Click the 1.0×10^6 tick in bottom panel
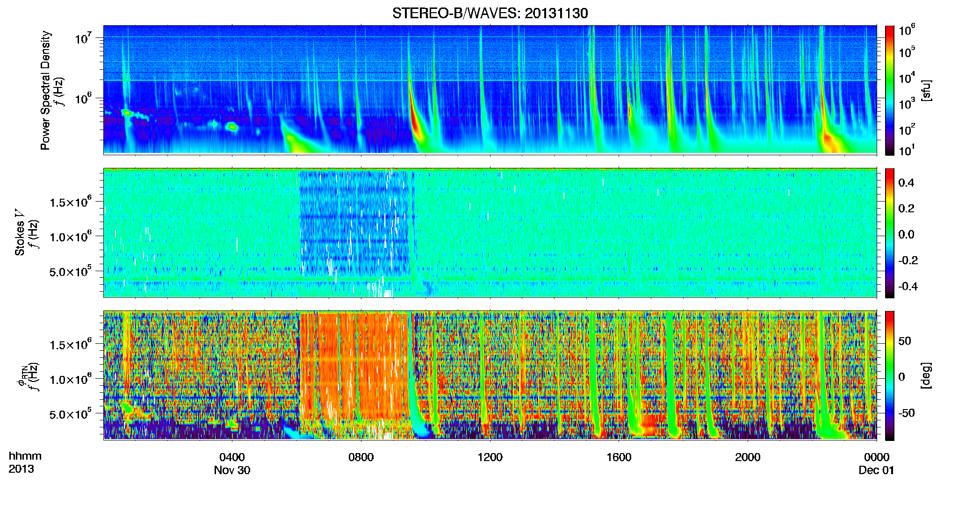Screen dimensions: 980x505 click(71, 379)
